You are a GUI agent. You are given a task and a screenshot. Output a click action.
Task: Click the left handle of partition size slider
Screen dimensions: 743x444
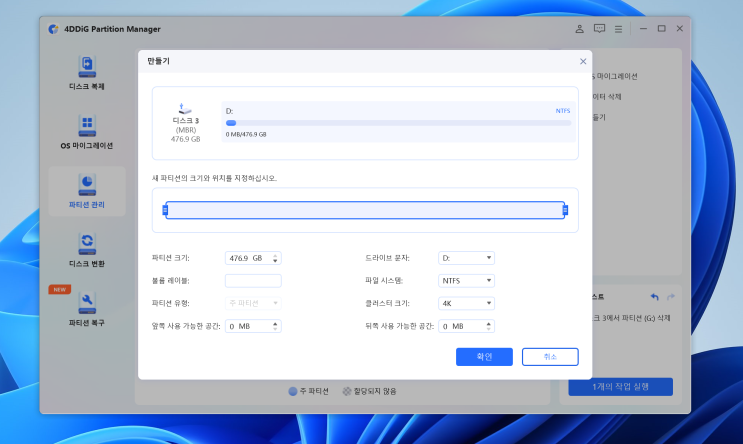tap(165, 210)
